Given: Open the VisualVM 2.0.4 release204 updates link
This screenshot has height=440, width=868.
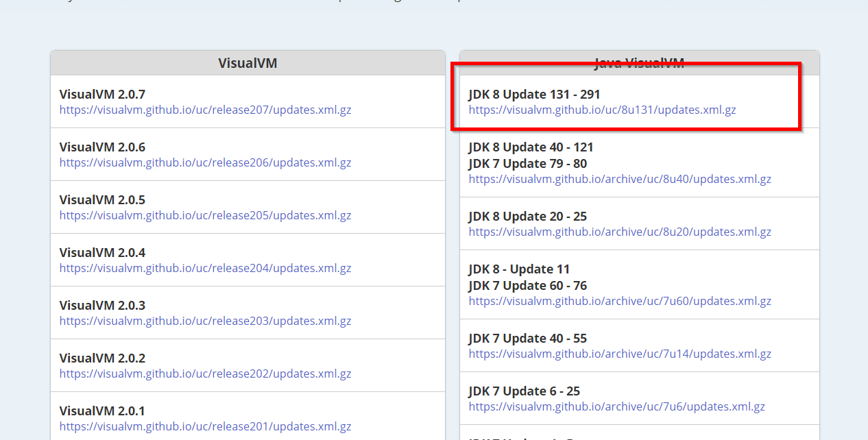Looking at the screenshot, I should point(205,268).
